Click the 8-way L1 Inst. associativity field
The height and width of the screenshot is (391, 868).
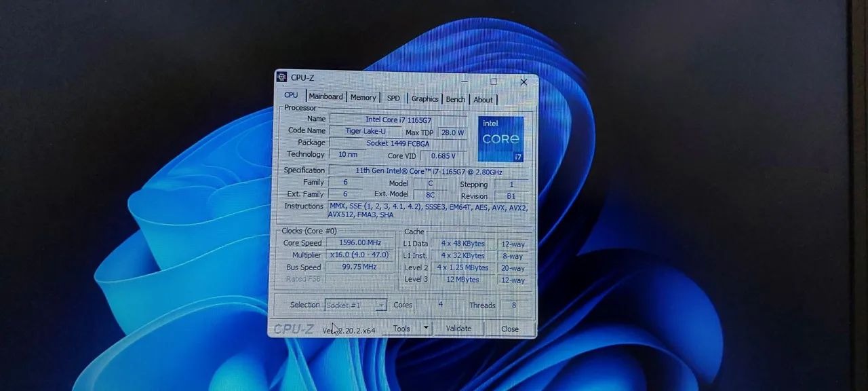[x=513, y=257]
